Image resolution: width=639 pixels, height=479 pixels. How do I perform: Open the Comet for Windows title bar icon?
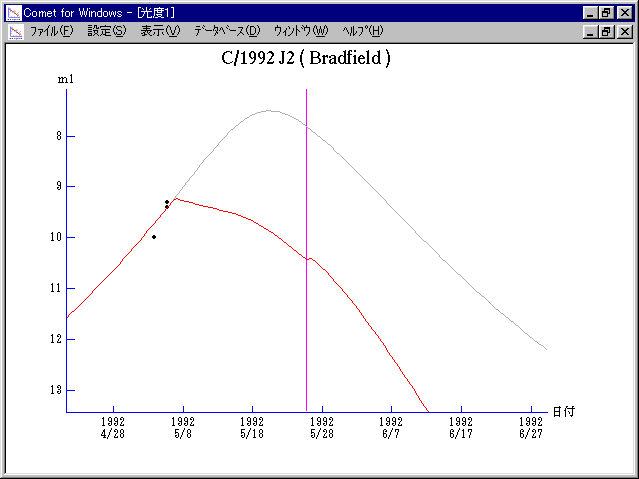pyautogui.click(x=13, y=13)
